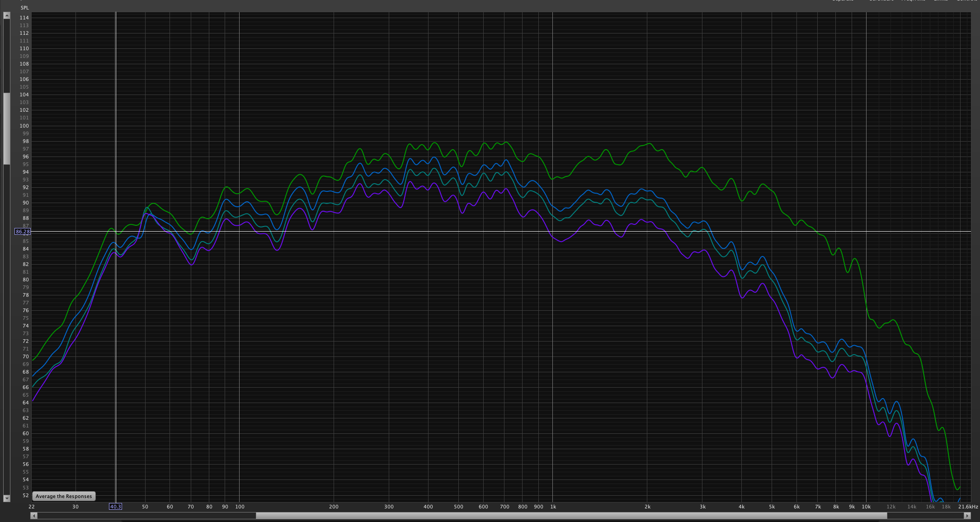Click the horizontal scrollbar right arrow
980x522 pixels.
[967, 516]
